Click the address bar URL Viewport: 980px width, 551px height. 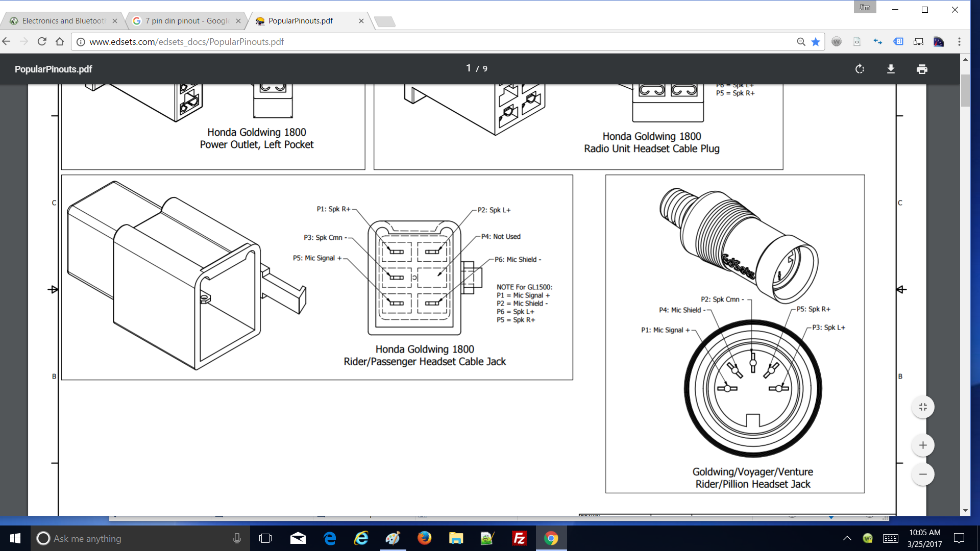click(186, 42)
